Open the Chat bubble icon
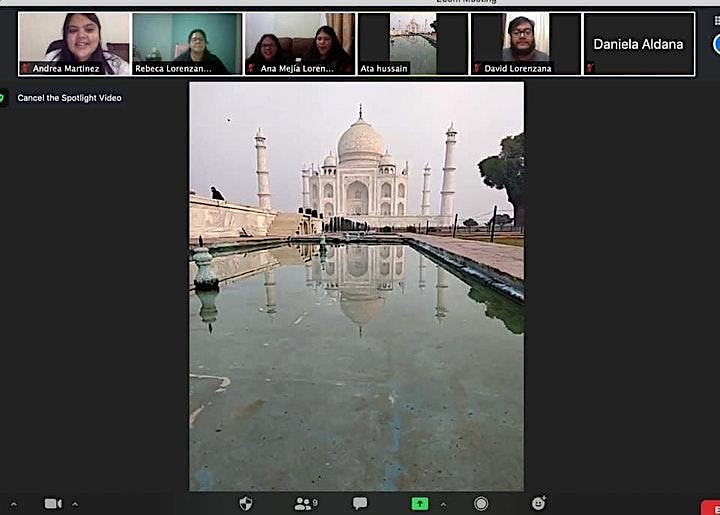The image size is (720, 515). coord(360,504)
